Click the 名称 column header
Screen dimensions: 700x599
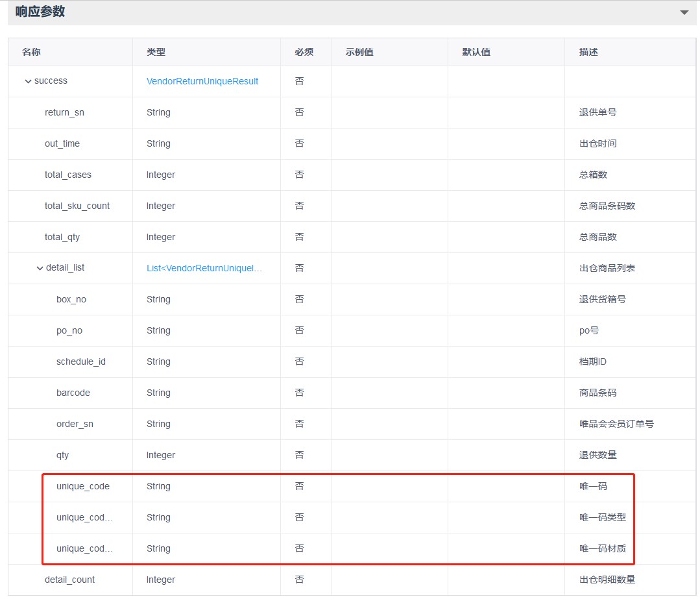31,52
